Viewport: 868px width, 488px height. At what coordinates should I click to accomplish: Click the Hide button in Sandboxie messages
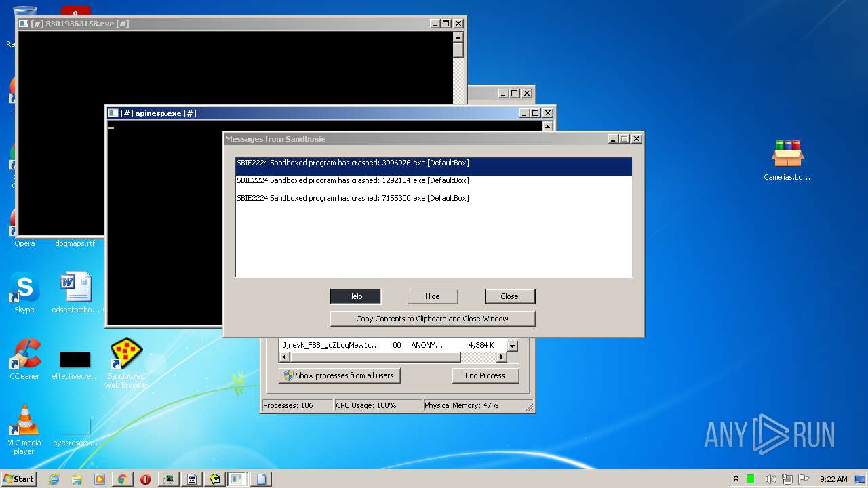click(x=433, y=296)
